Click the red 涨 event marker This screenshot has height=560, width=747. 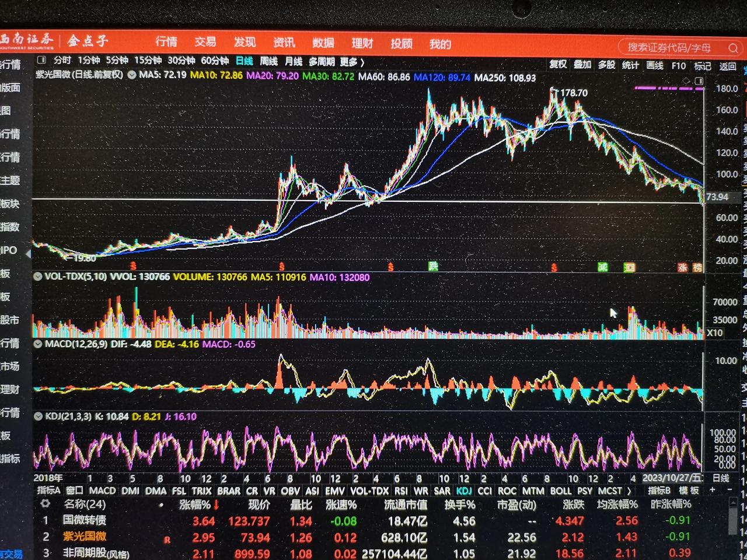coord(682,267)
